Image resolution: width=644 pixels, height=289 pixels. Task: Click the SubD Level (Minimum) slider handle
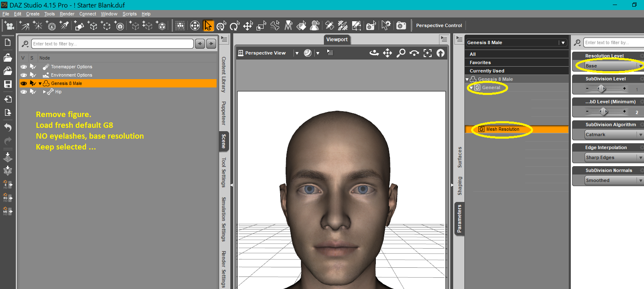click(603, 111)
